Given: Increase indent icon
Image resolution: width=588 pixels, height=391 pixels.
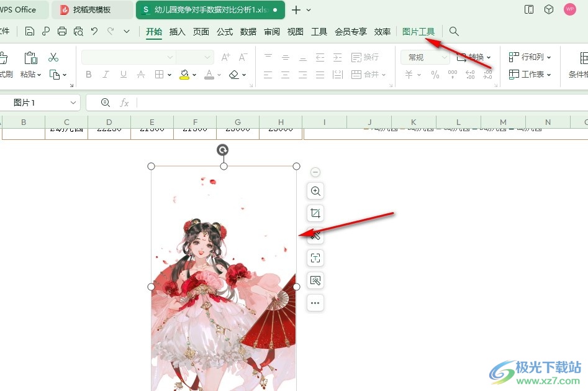Looking at the screenshot, I should click(338, 57).
